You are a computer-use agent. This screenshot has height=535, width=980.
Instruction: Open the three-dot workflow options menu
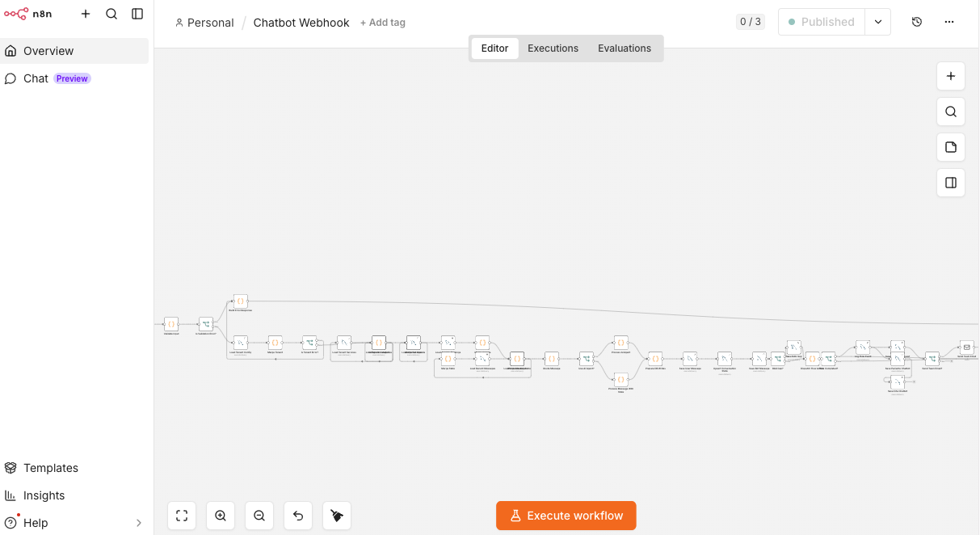949,22
